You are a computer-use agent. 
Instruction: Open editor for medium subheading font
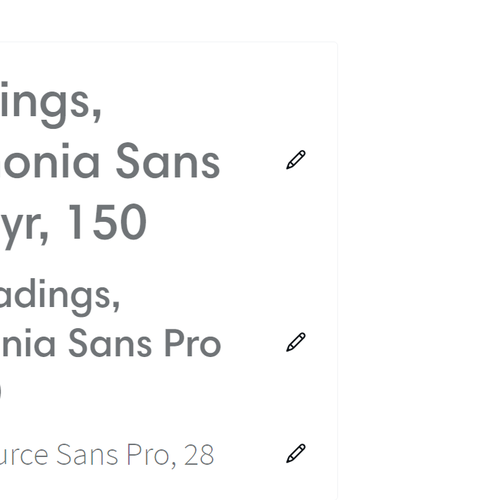coord(296,342)
